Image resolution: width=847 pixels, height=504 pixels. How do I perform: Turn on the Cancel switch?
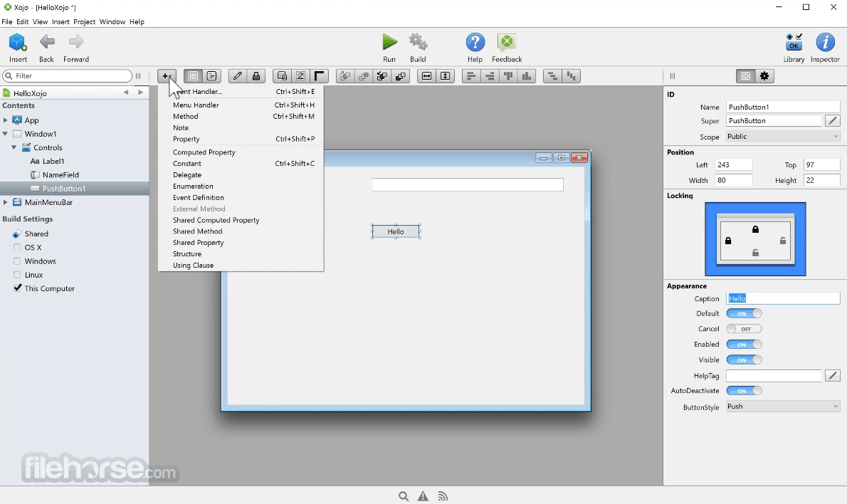tap(745, 328)
